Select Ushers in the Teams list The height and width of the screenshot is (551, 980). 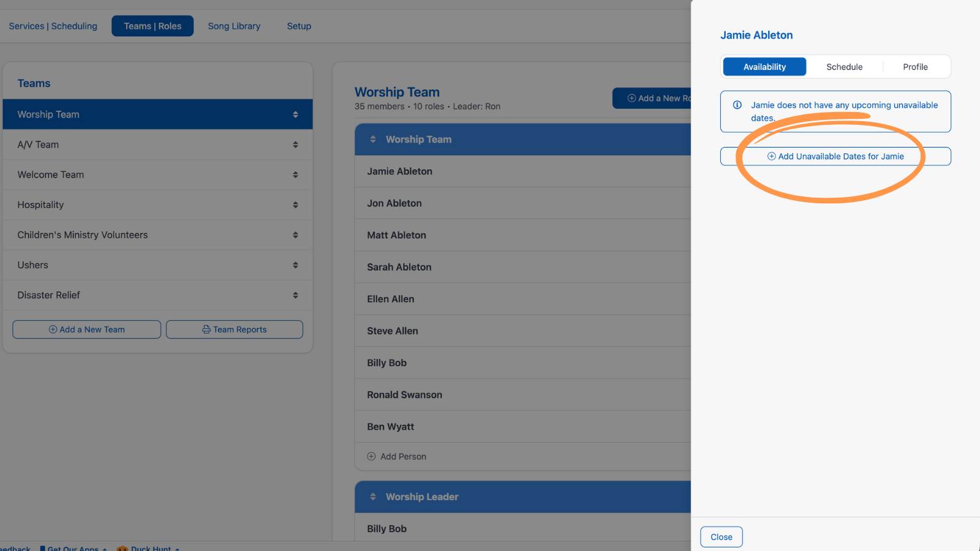coord(157,265)
